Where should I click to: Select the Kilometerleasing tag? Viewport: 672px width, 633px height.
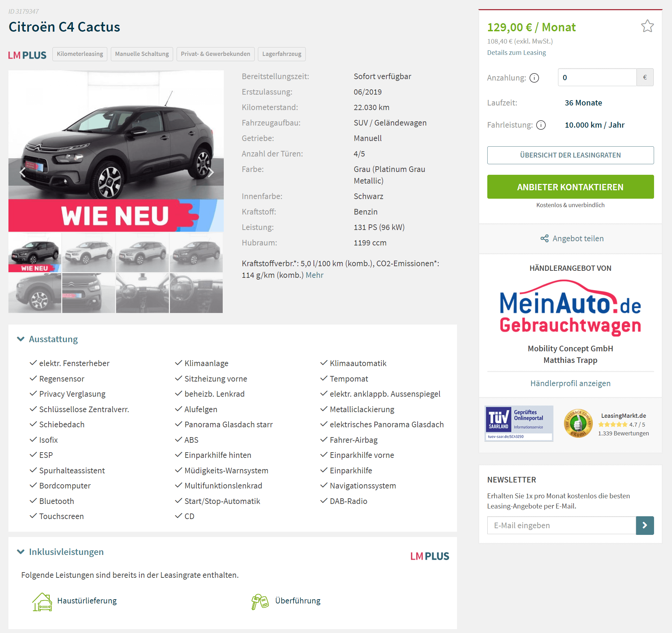pos(80,54)
